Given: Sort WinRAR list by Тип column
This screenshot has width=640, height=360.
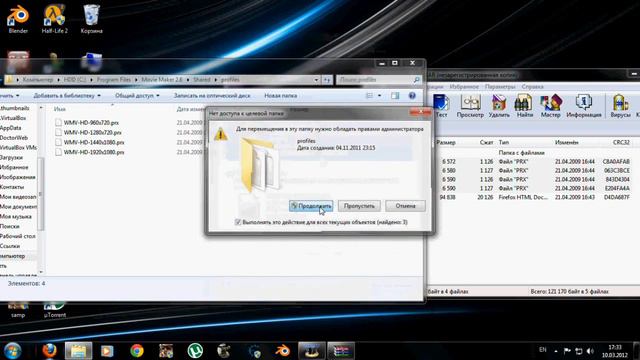Looking at the screenshot, I should pos(504,142).
